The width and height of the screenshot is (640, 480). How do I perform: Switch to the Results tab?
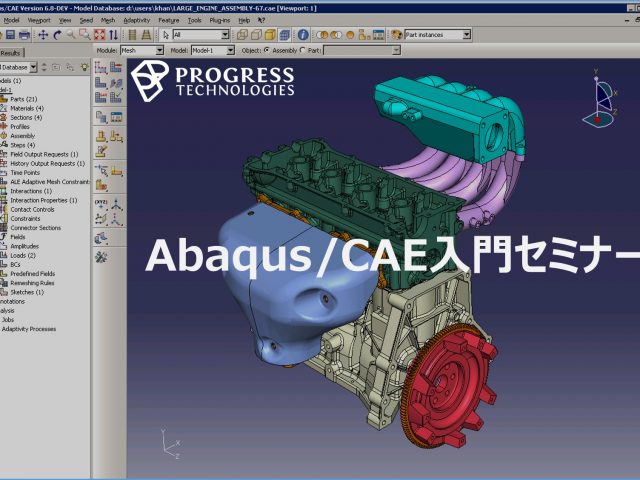[x=11, y=53]
